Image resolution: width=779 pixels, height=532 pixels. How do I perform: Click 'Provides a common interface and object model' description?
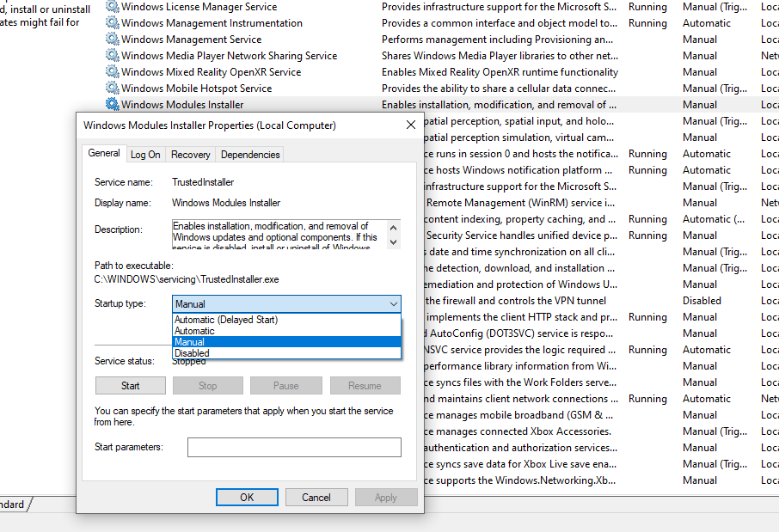pyautogui.click(x=500, y=23)
